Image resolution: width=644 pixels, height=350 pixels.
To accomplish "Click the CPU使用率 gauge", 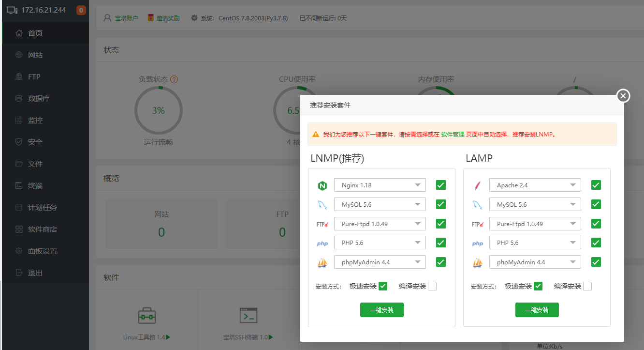I will tap(297, 110).
